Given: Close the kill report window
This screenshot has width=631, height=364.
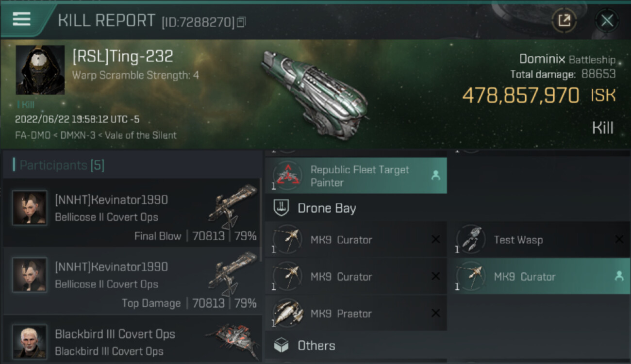Looking at the screenshot, I should tap(607, 20).
